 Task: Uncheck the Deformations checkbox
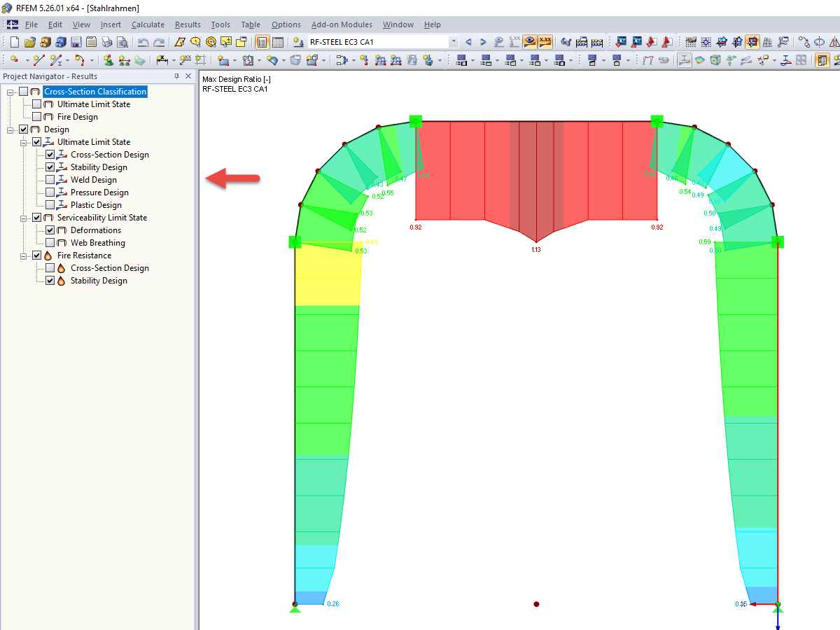pos(50,230)
